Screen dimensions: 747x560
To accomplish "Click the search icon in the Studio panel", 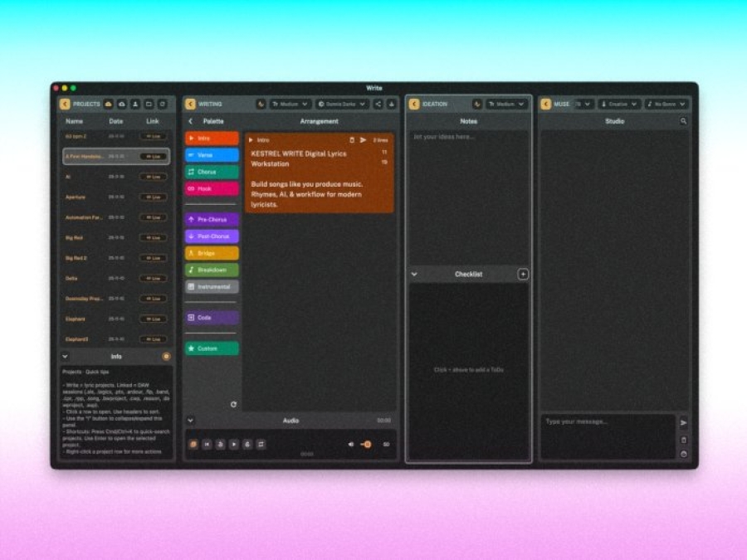I will [x=683, y=121].
